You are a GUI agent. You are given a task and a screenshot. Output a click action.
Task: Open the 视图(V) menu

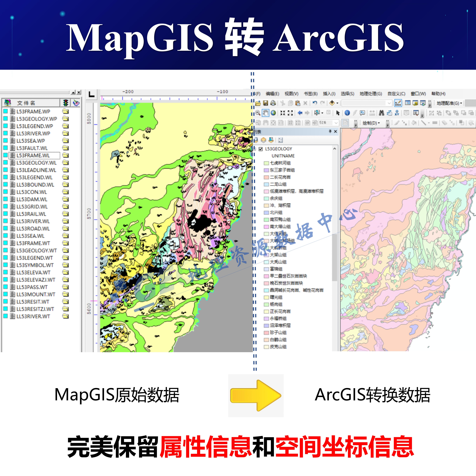(x=291, y=94)
